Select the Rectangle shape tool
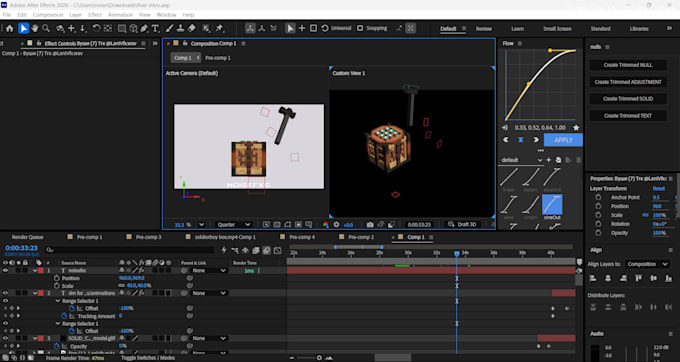The image size is (680, 362). click(122, 29)
